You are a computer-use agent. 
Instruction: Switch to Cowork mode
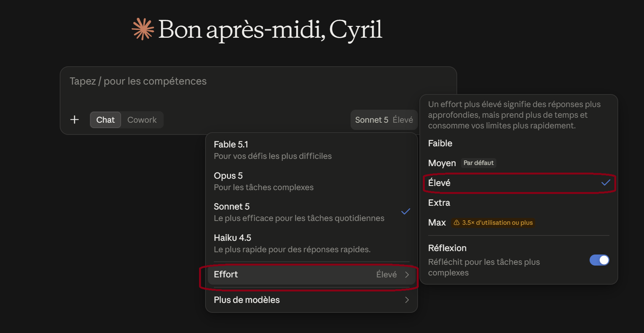pyautogui.click(x=142, y=120)
